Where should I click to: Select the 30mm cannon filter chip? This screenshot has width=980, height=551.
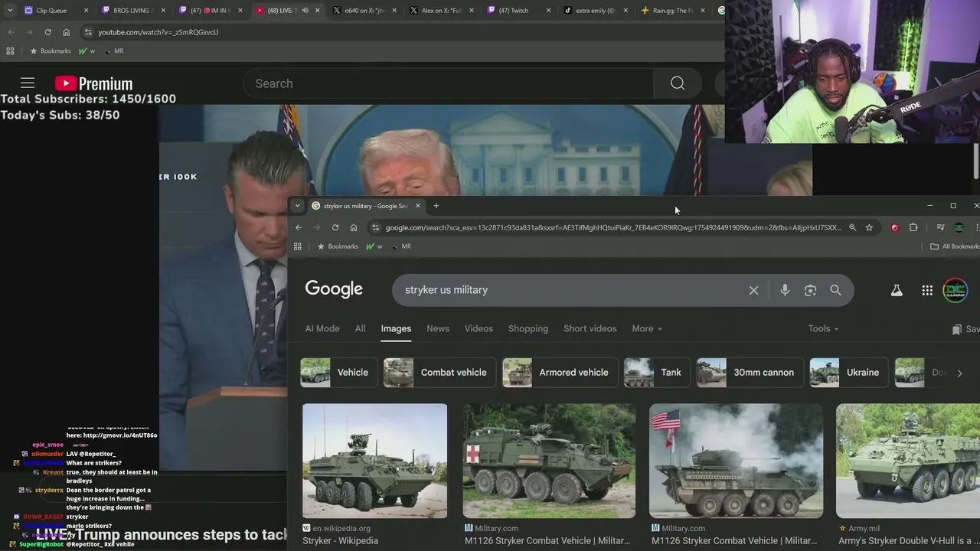(x=750, y=373)
